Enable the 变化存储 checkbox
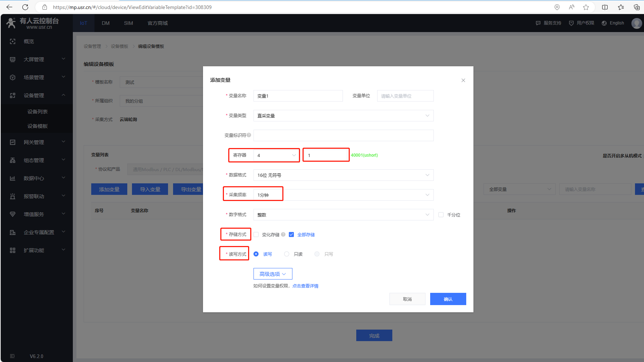This screenshot has height=362, width=644. [256, 234]
